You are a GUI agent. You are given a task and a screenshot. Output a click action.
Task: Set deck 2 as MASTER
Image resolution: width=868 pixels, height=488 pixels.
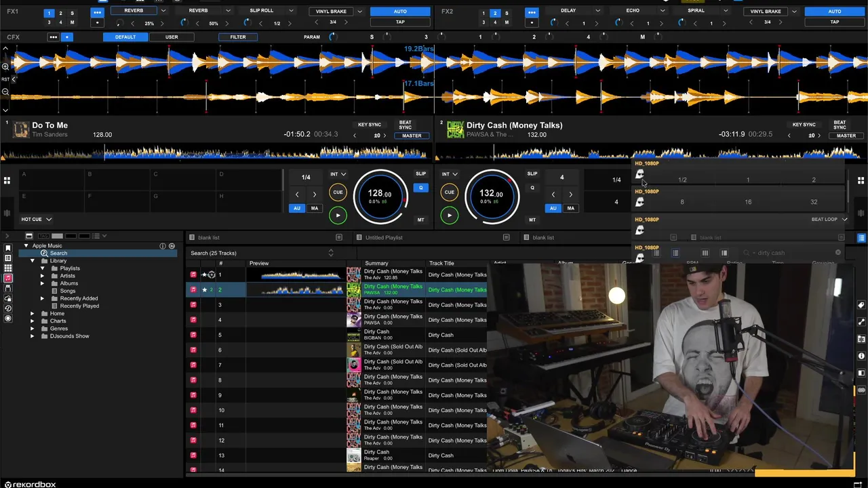pyautogui.click(x=846, y=136)
